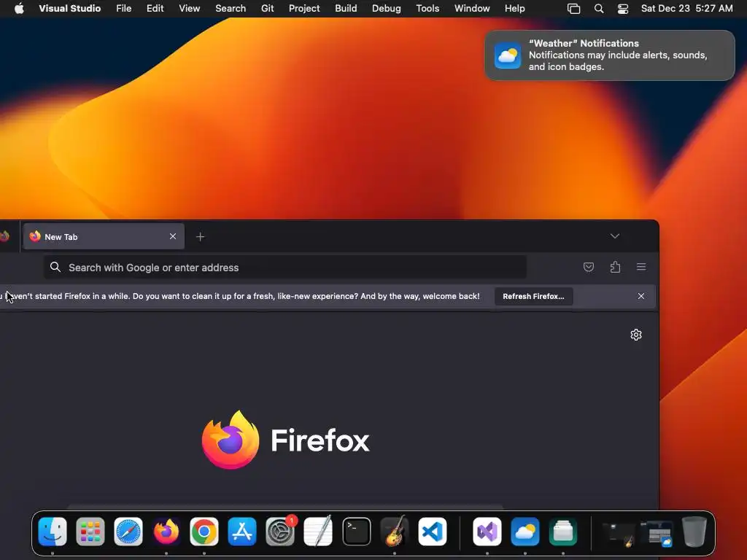
Task: Open the Debug menu
Action: point(387,9)
